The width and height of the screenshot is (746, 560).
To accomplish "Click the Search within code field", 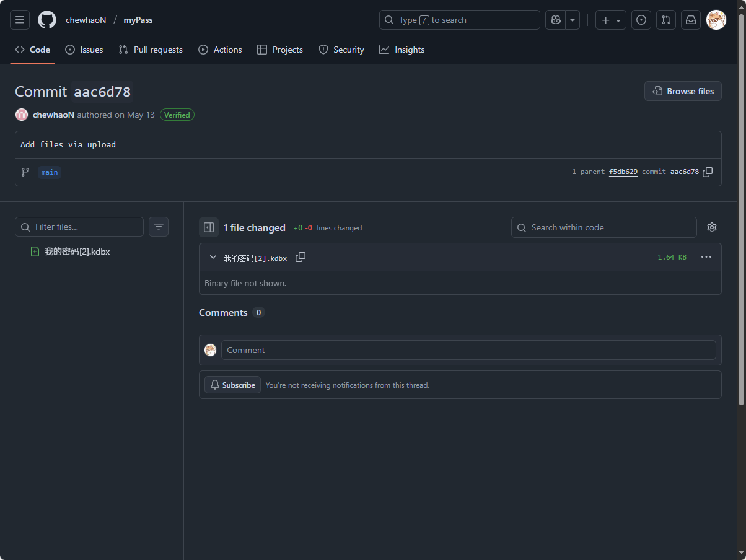I will click(x=604, y=227).
